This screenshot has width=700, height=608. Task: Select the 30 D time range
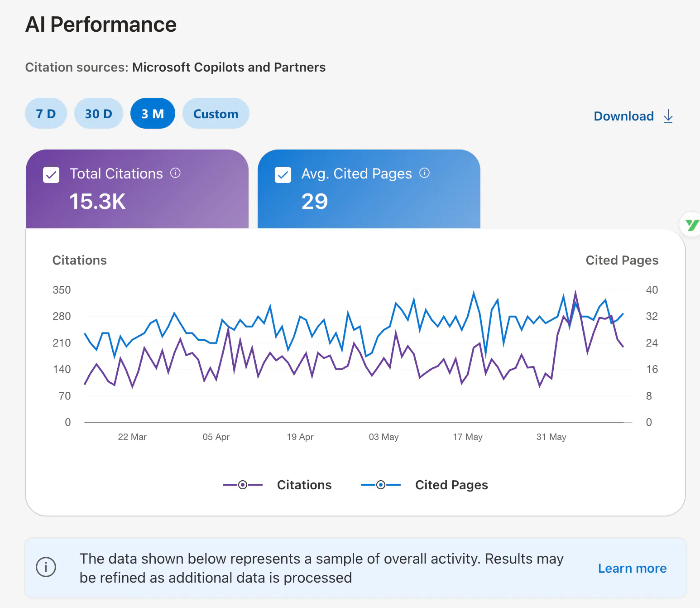pyautogui.click(x=99, y=113)
